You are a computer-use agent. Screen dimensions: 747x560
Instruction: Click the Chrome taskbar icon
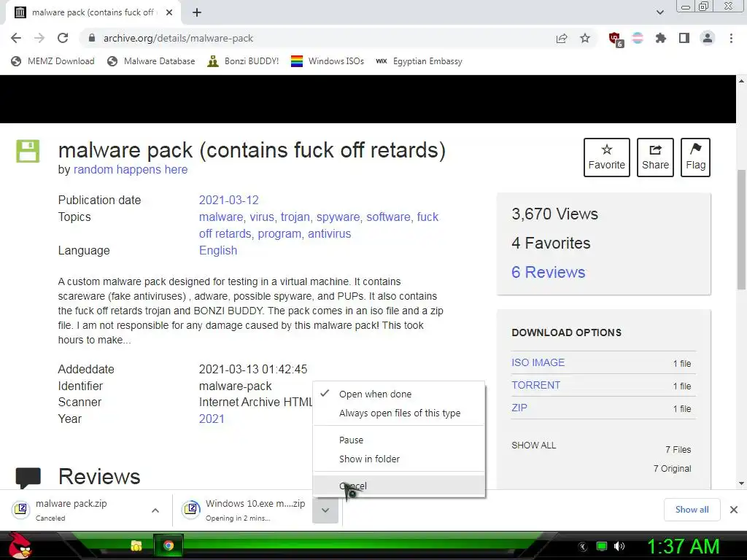pos(169,545)
